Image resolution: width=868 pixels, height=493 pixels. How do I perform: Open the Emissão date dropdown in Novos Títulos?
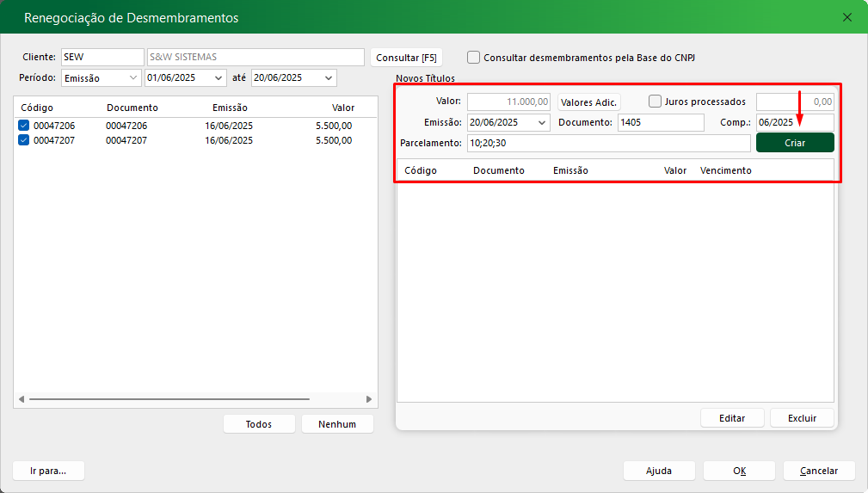pos(541,123)
